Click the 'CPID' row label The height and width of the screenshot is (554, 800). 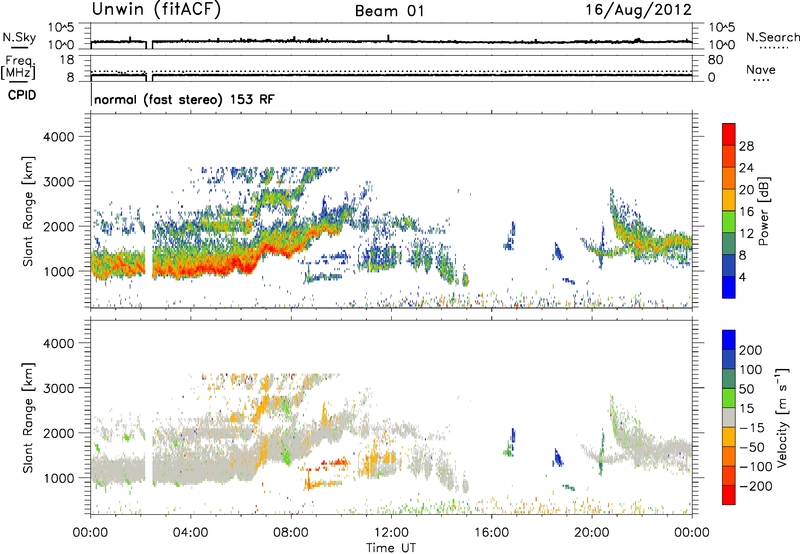tap(22, 95)
